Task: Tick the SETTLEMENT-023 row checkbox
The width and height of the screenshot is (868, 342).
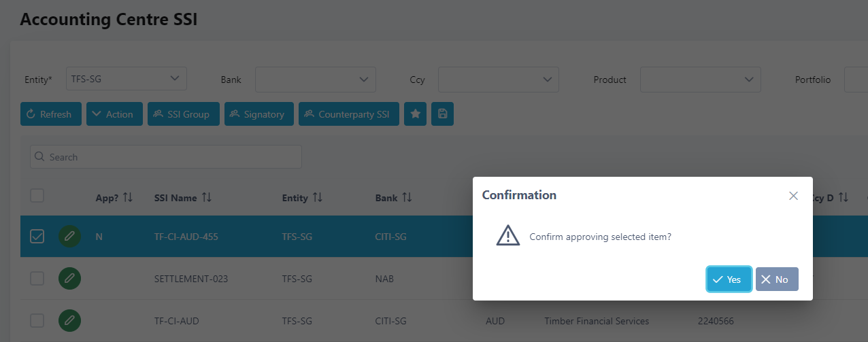Action: (37, 278)
